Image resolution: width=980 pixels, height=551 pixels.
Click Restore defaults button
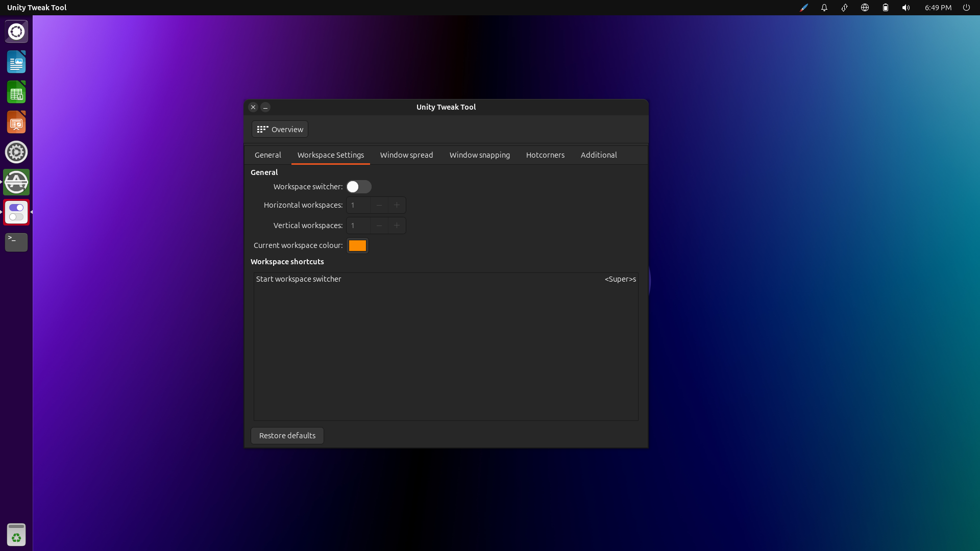(x=287, y=436)
